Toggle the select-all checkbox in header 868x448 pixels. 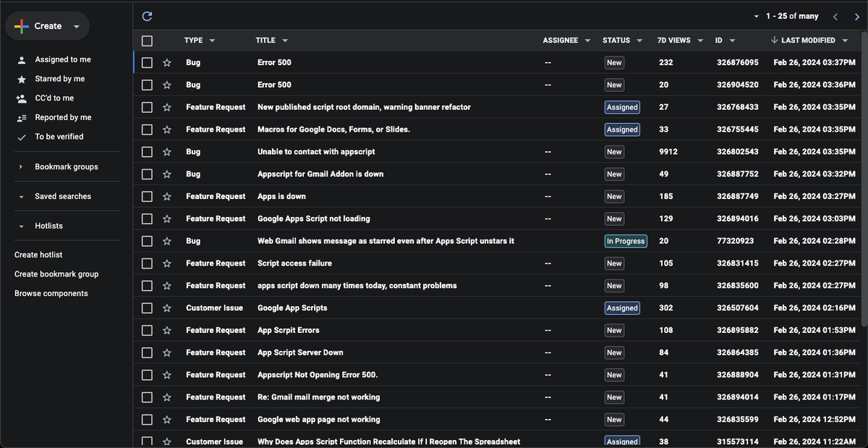point(147,41)
